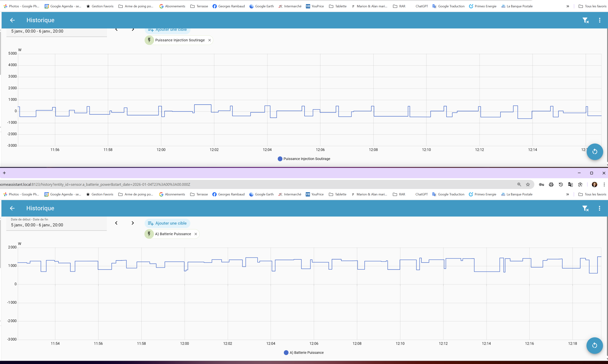Click refresh button on Batterie Puissance chart
608x364 pixels.
tap(595, 345)
